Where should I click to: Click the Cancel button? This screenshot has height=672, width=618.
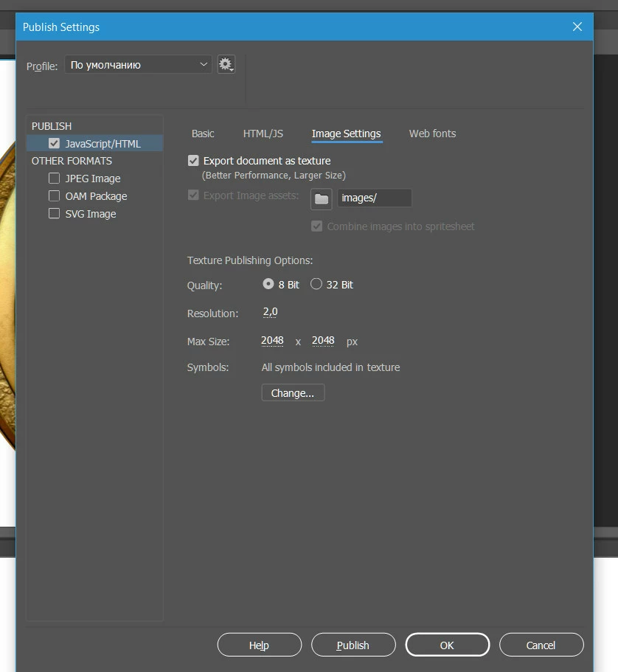541,645
